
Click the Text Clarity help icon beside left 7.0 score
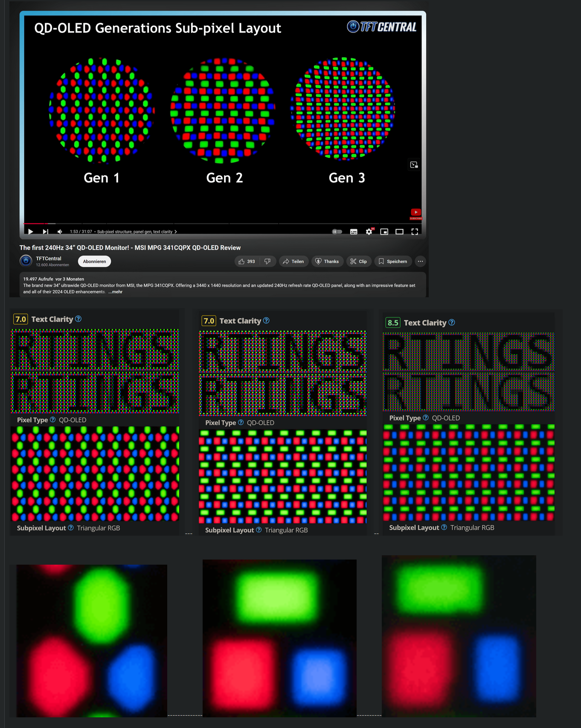click(x=78, y=319)
